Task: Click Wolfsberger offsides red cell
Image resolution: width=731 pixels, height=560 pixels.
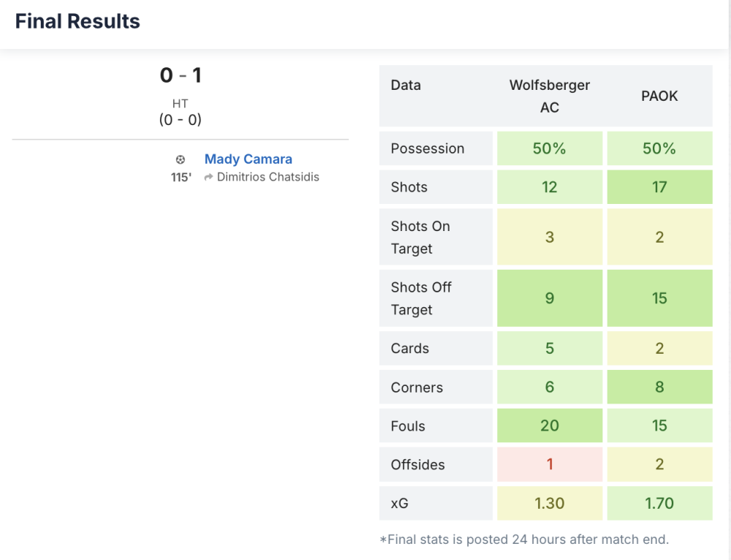Action: [549, 464]
